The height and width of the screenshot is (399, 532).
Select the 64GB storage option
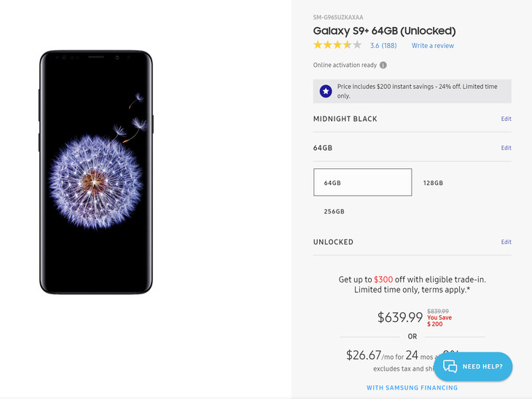click(x=363, y=182)
